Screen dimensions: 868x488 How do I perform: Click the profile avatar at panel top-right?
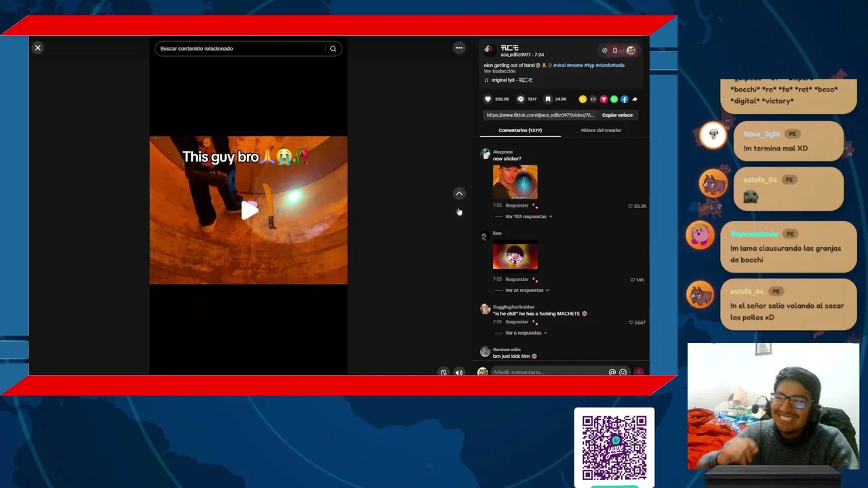[x=631, y=50]
